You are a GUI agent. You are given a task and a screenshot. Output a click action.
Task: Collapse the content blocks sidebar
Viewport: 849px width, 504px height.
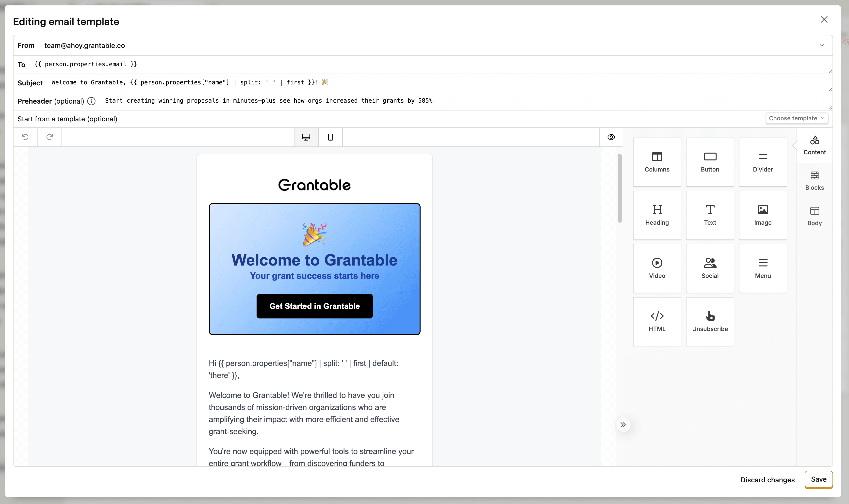tap(623, 424)
